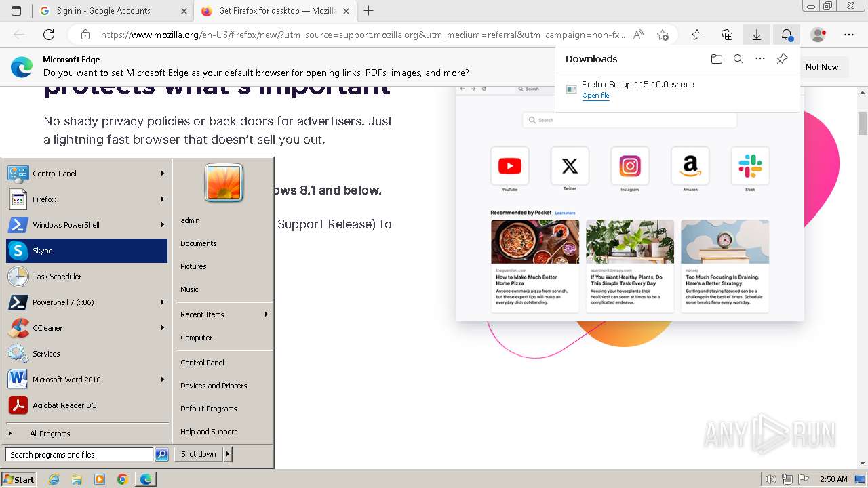Open the Downloads toolbar icon in Edge
Viewport: 868px width, 488px height.
[757, 35]
